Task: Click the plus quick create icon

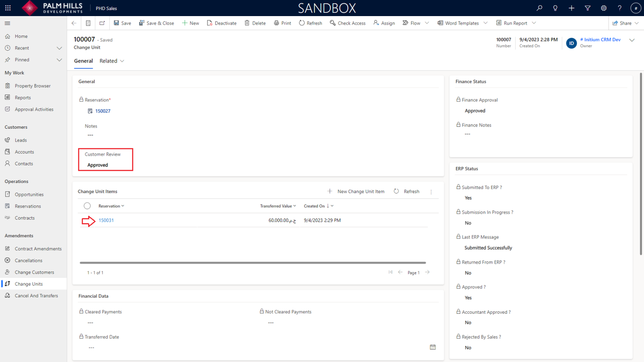Action: tap(571, 8)
